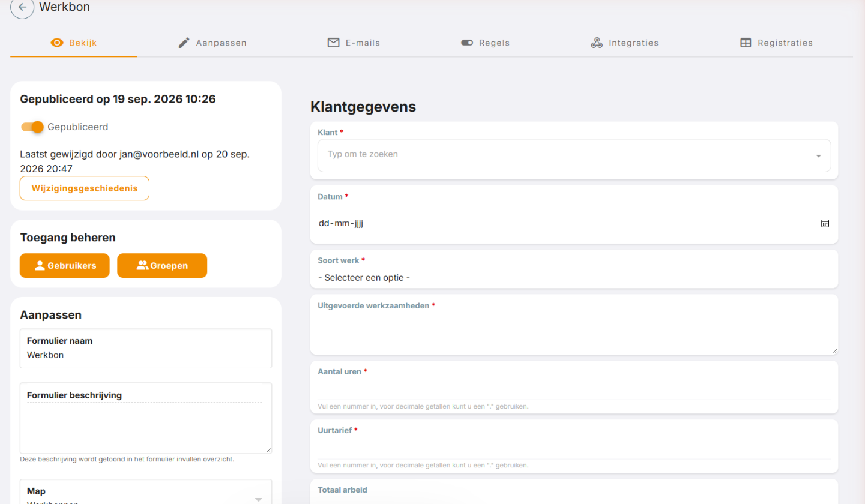
Task: Switch to the Bekijk tab
Action: click(74, 43)
